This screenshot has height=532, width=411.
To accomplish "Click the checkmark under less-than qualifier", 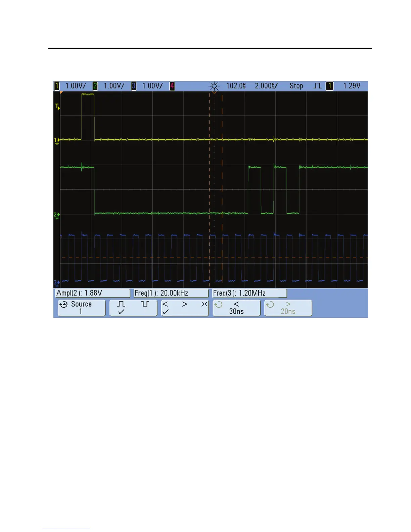I will click(165, 312).
